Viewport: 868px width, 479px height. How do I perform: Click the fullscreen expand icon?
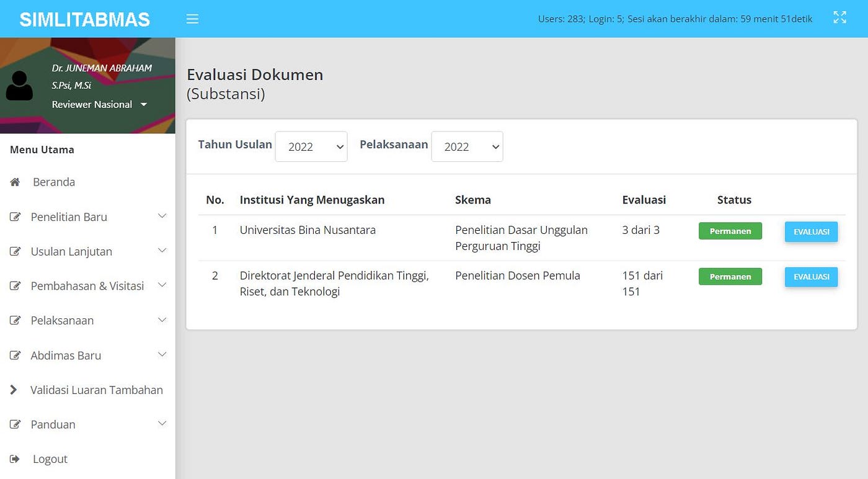point(839,17)
